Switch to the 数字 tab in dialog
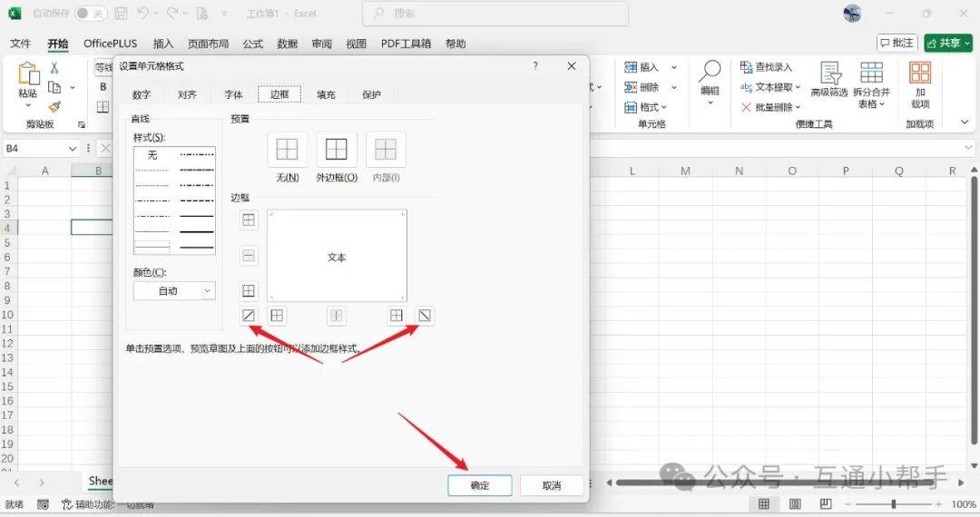The image size is (980, 517). point(142,94)
